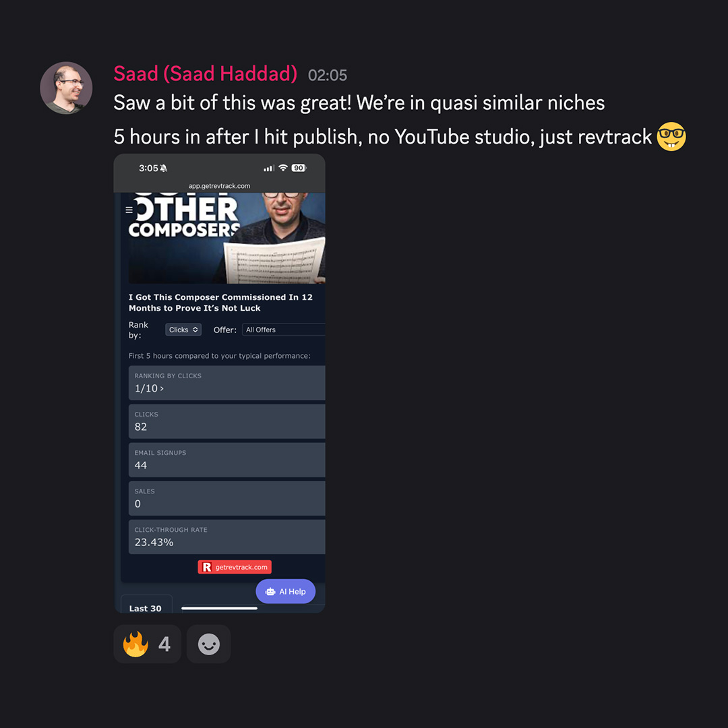Open the Other Composers video thumbnail
Screen dimensions: 728x728
click(x=227, y=238)
